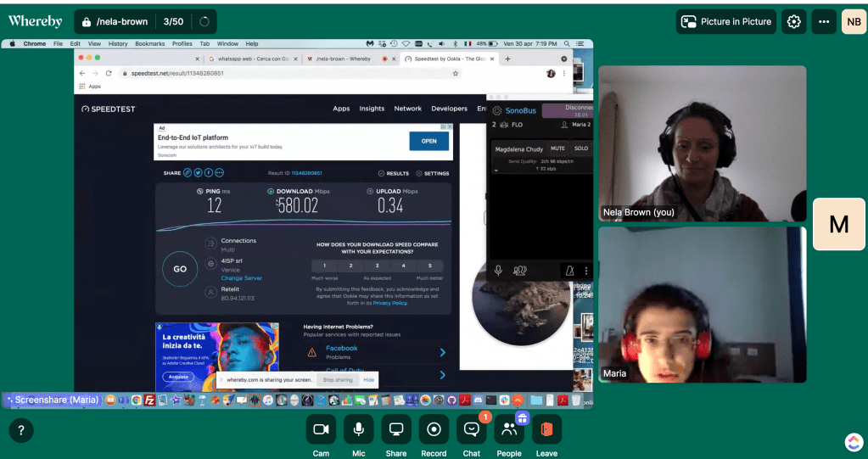Open the Chat panel
The image size is (868, 459).
click(472, 429)
